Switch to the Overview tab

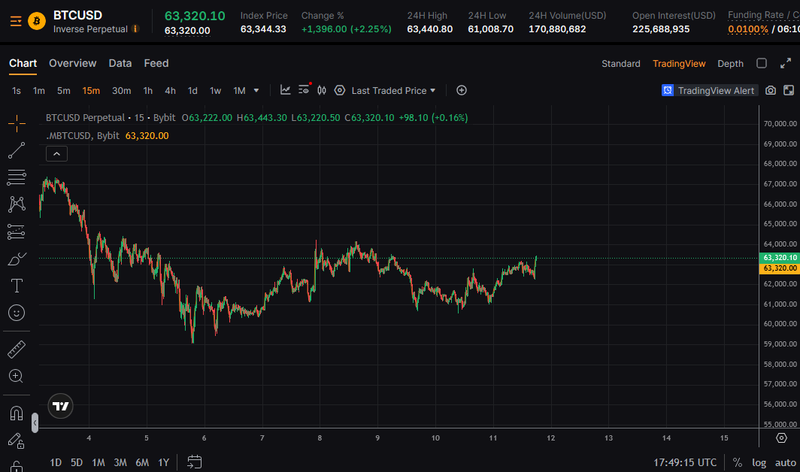tap(72, 63)
